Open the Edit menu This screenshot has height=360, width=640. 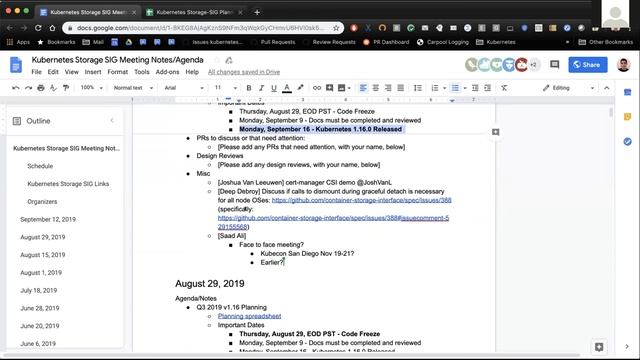click(x=53, y=72)
